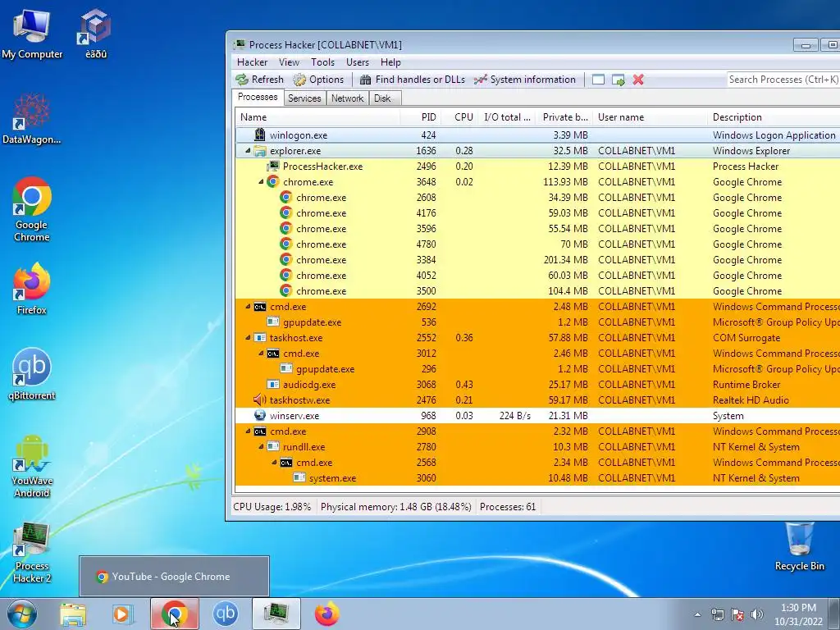The image size is (840, 630).
Task: Open Process Hacker 2 desktop shortcut
Action: [x=32, y=552]
